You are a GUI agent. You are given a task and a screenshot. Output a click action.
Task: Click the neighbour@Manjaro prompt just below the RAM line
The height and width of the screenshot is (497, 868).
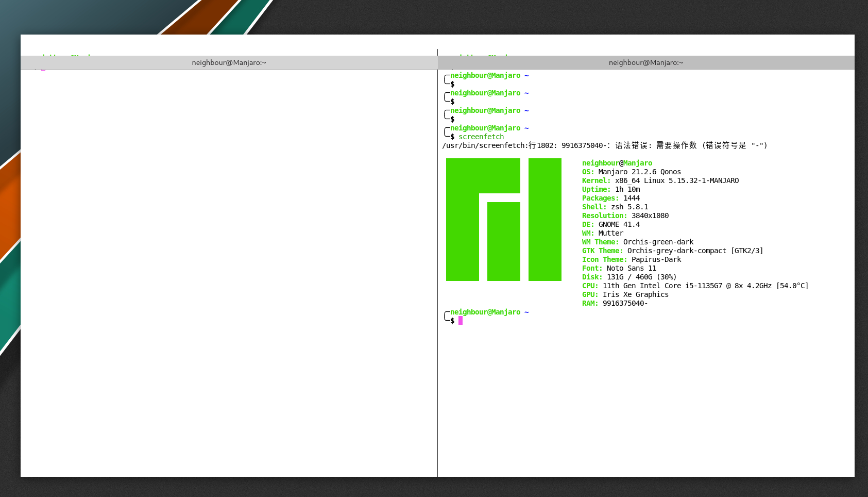(485, 312)
